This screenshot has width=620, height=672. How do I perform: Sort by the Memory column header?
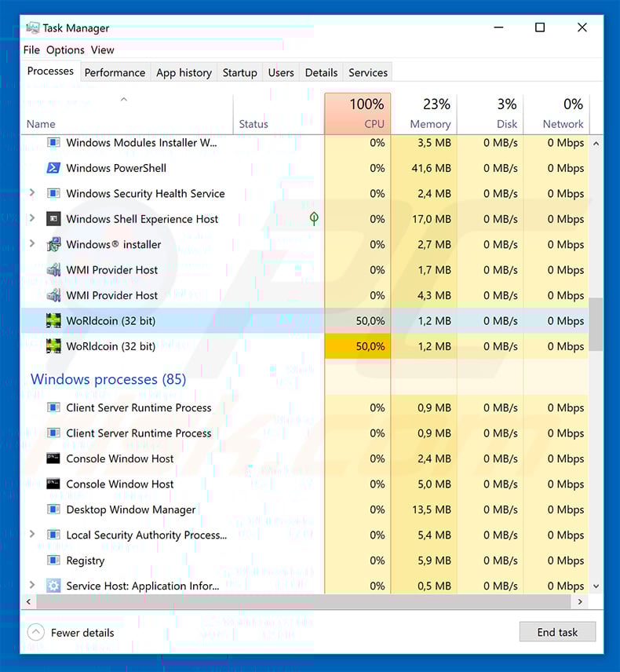424,114
